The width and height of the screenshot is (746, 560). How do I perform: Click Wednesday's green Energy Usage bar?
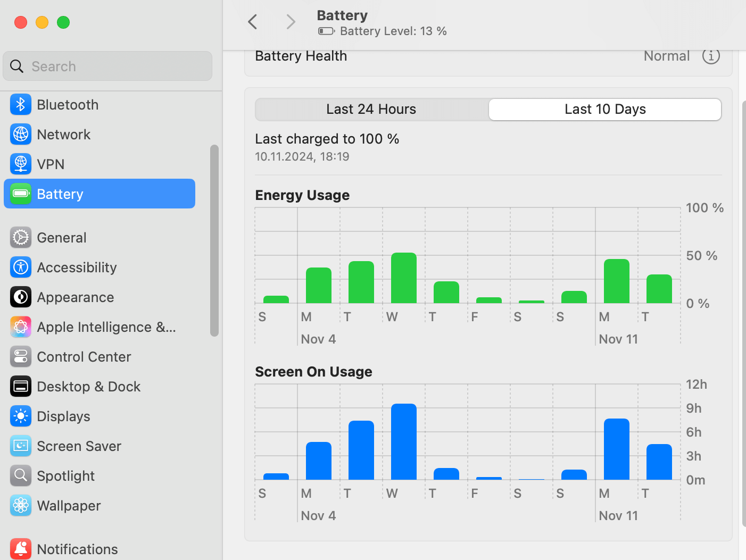404,278
